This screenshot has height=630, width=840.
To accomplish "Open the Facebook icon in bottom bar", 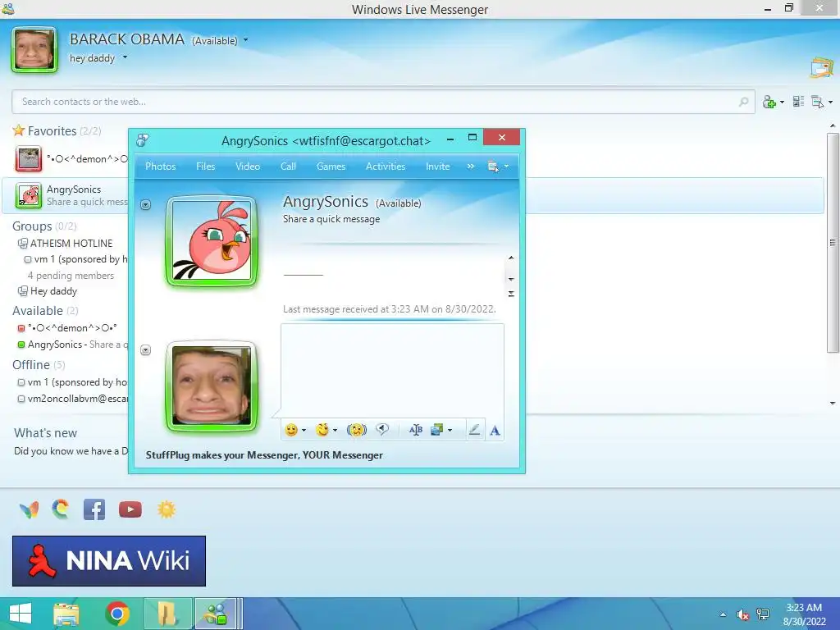I will click(94, 509).
